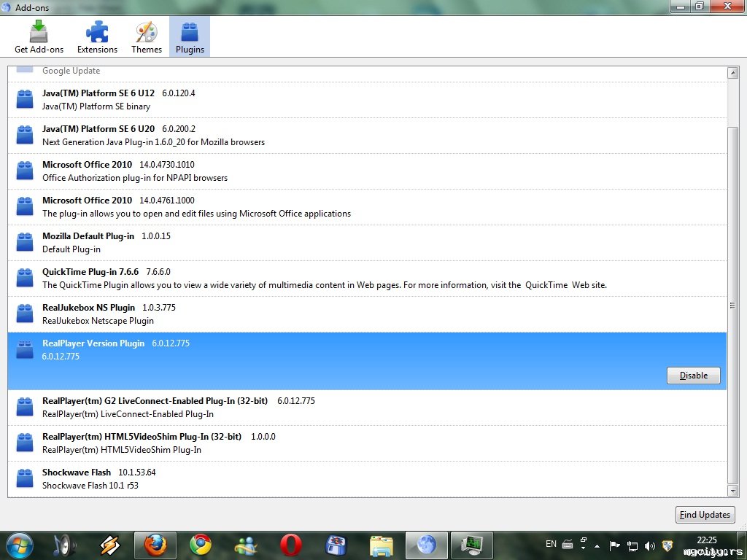Click the on-screen keyboard tray icon
747x560 pixels.
click(567, 544)
